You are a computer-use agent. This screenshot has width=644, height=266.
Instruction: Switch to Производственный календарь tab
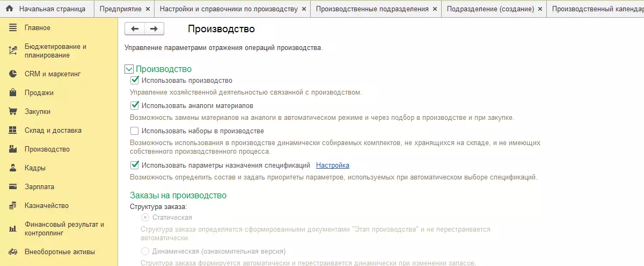596,9
